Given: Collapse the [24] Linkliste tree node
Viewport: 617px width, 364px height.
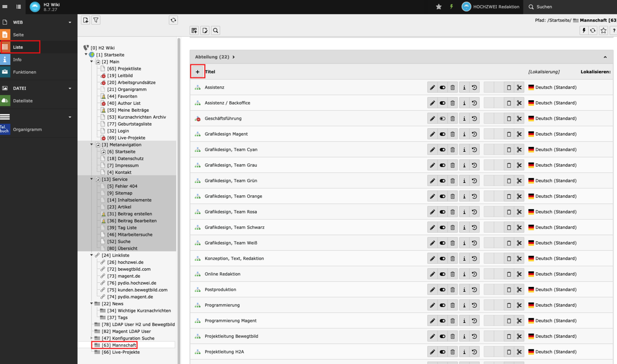Looking at the screenshot, I should [x=92, y=255].
